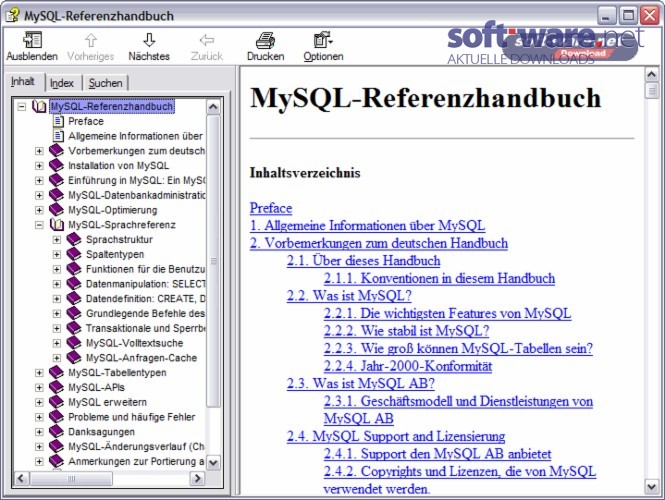Click the Vorheriges up-arrow icon

90,40
